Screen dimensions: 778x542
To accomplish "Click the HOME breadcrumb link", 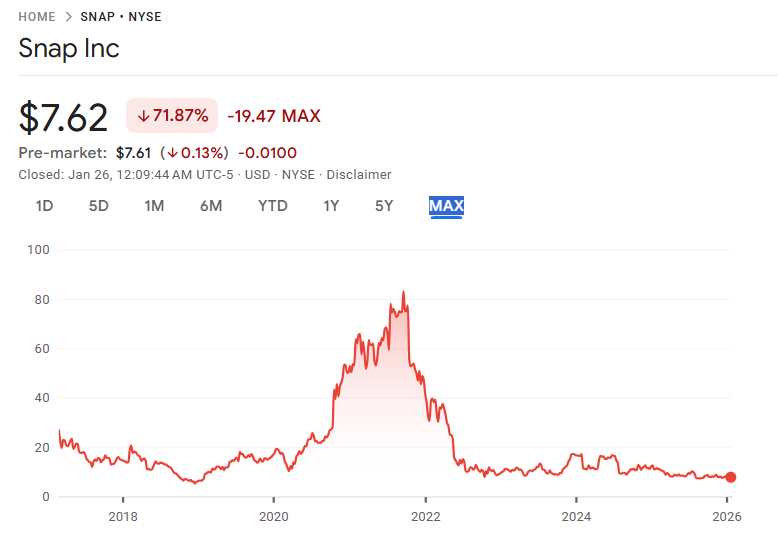I will pos(37,17).
